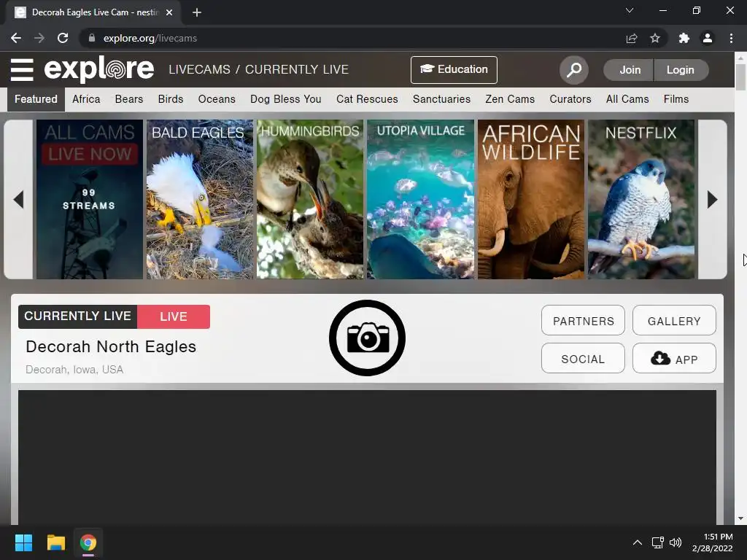747x560 pixels.
Task: Open a new browser tab
Action: coord(197,12)
